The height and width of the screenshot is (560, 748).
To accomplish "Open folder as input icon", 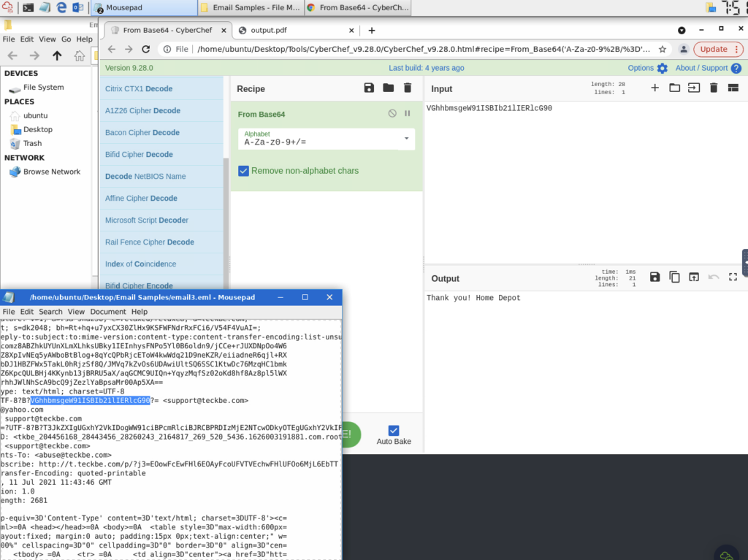I will (x=674, y=88).
